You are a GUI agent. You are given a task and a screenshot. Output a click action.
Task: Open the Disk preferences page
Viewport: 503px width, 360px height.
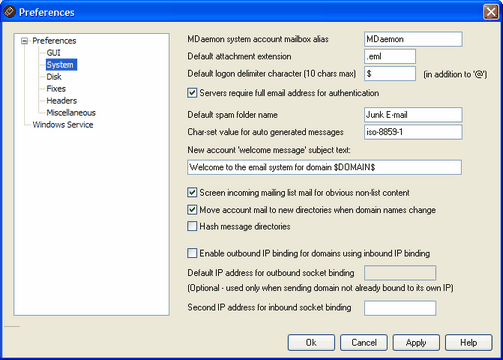(54, 77)
